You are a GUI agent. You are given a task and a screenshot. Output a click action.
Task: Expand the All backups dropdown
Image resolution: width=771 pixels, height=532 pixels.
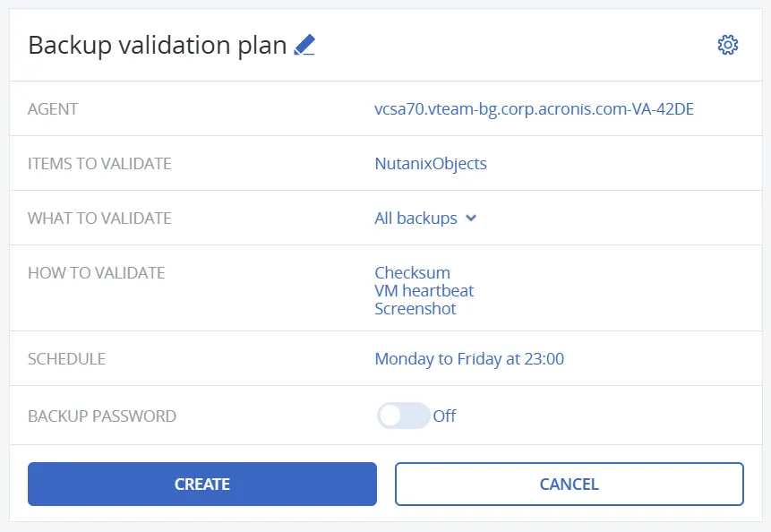(x=415, y=219)
